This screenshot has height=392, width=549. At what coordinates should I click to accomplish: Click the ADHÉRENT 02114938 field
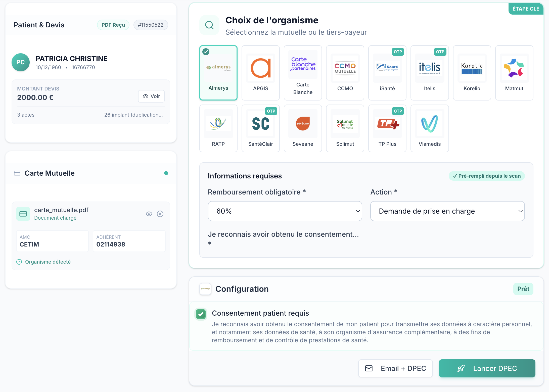pos(129,241)
